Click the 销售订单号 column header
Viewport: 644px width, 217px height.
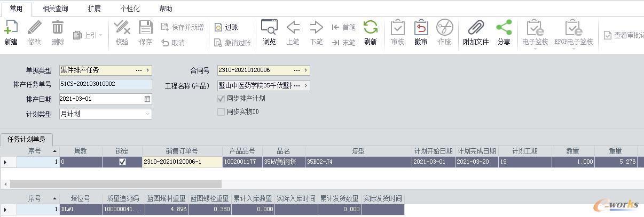[182, 151]
